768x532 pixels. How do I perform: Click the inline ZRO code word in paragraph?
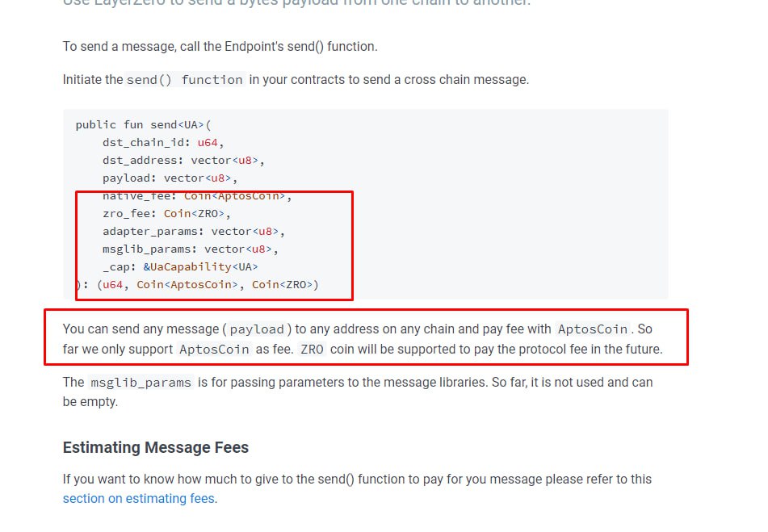tap(312, 349)
